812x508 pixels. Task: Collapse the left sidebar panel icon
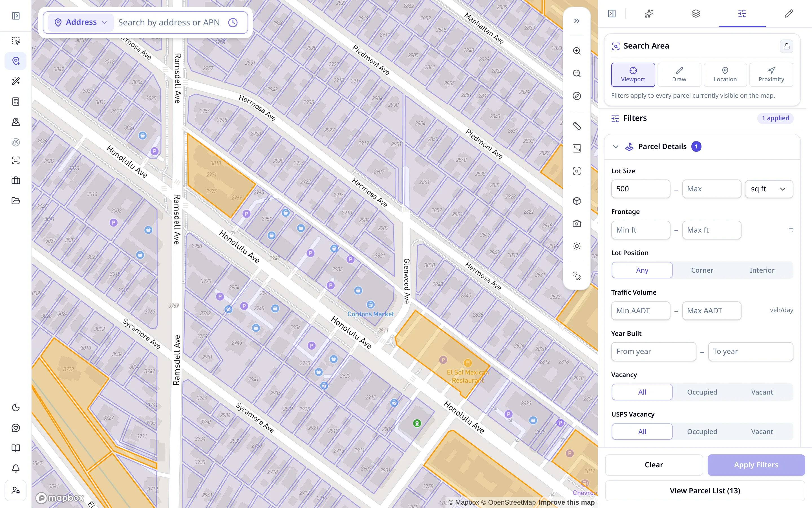(x=16, y=16)
